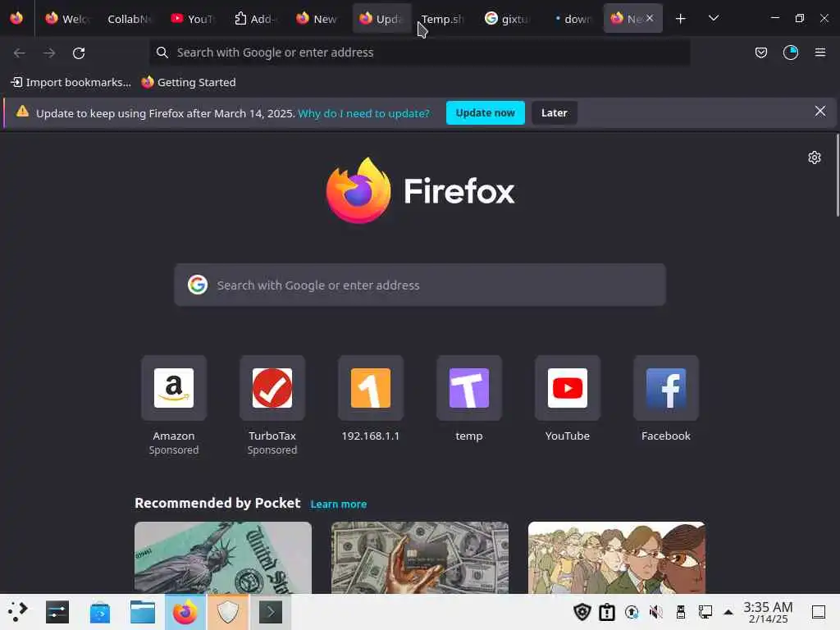Image resolution: width=840 pixels, height=630 pixels.
Task: Open the KDE application launcher
Action: pos(17,612)
